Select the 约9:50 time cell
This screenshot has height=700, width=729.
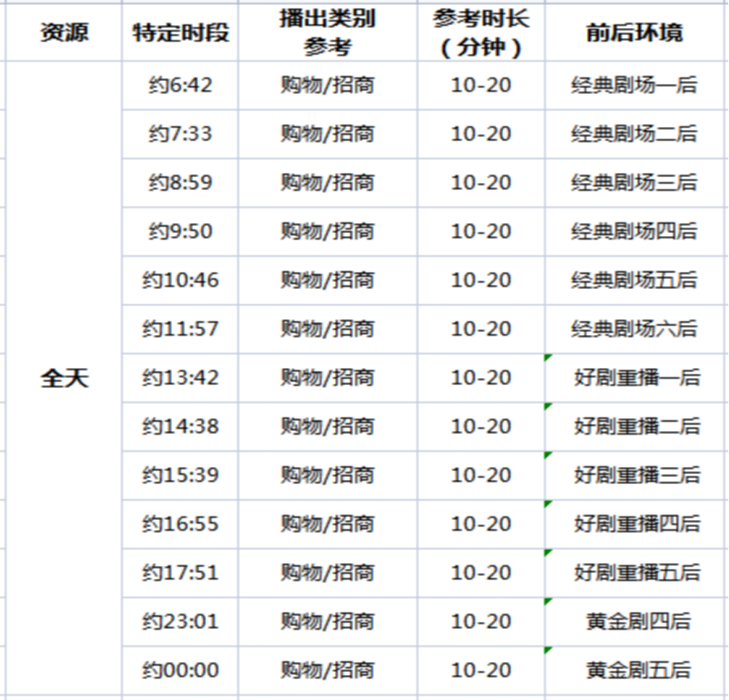click(180, 232)
